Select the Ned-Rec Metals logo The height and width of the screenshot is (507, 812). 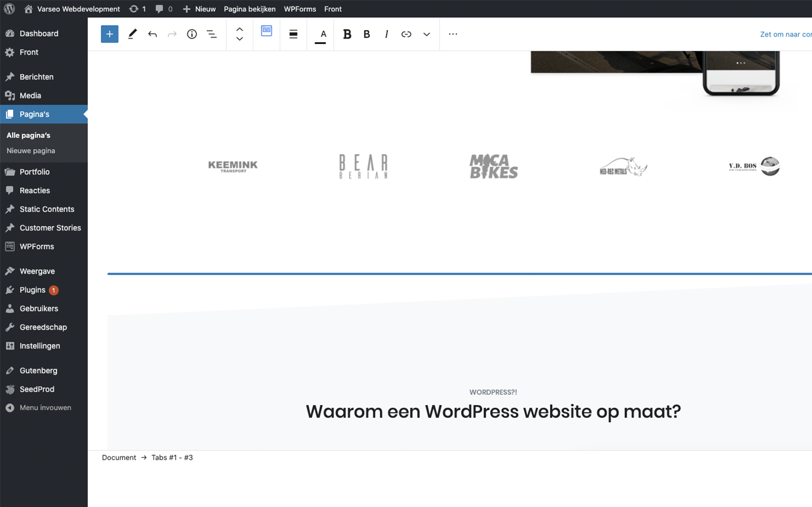[623, 166]
